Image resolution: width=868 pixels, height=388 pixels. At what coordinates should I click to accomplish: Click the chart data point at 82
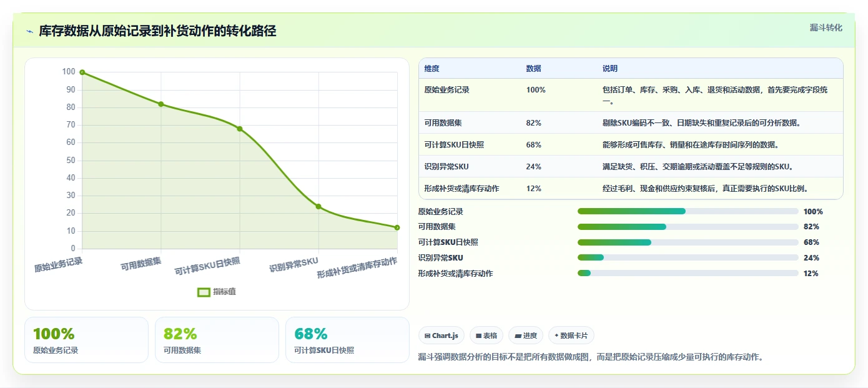click(161, 104)
